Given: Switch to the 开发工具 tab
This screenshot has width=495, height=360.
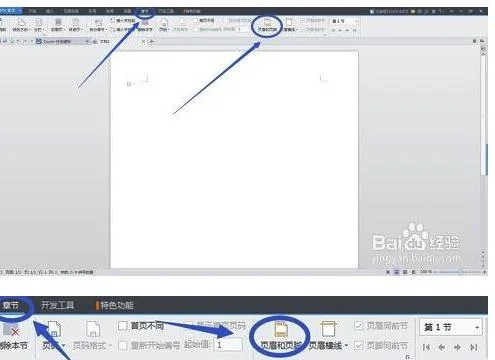Looking at the screenshot, I should pos(57,305).
